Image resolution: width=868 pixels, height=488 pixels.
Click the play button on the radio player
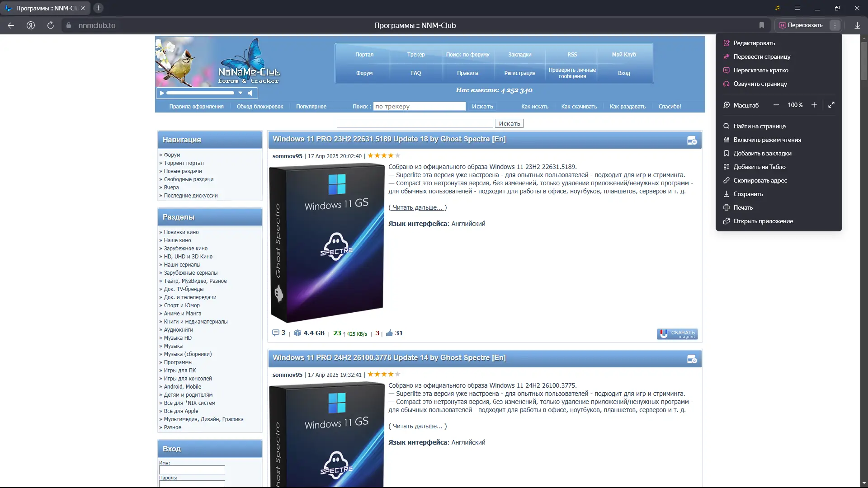pos(162,93)
